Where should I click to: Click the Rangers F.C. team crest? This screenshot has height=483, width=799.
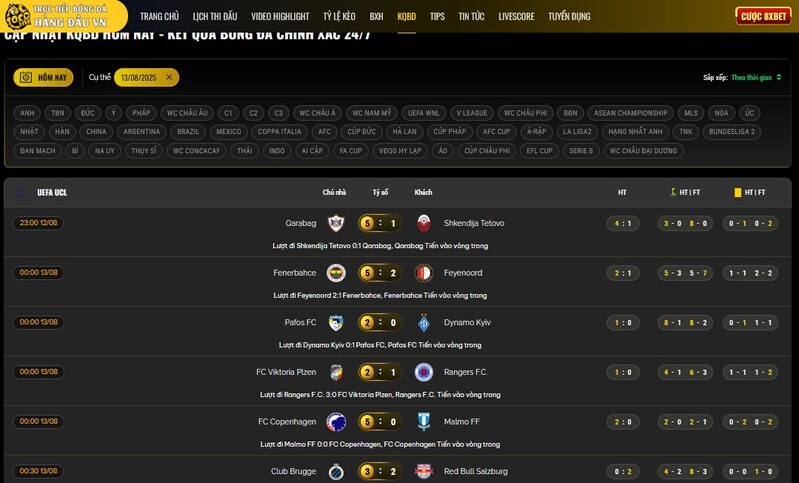tap(423, 372)
